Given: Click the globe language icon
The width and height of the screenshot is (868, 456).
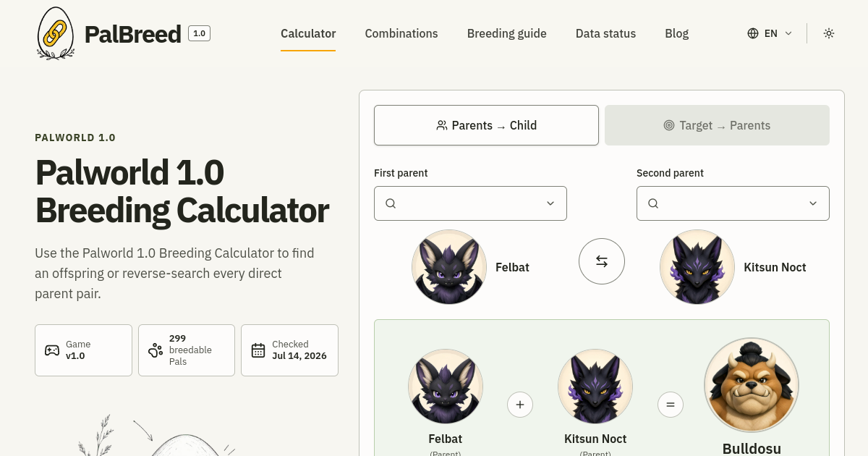Looking at the screenshot, I should 753,33.
